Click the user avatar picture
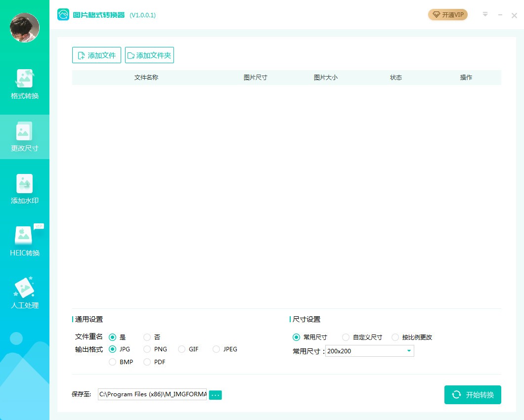The image size is (524, 420). click(25, 28)
